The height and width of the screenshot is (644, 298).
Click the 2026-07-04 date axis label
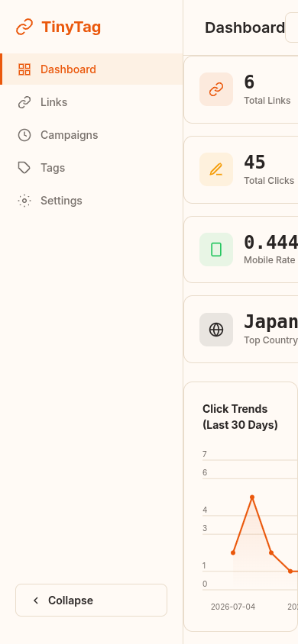coord(233,607)
